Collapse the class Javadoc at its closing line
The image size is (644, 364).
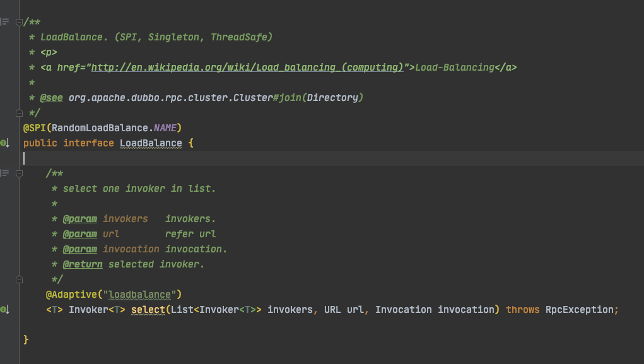click(19, 112)
